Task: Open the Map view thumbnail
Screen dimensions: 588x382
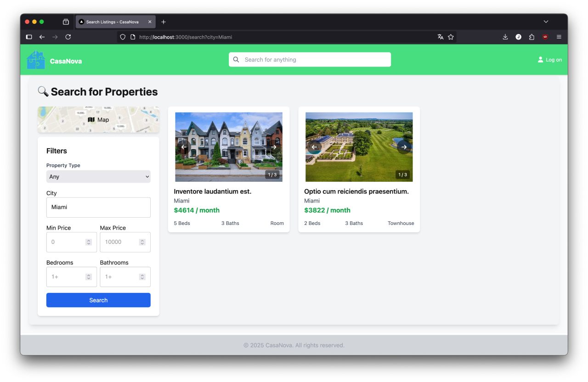Action: click(98, 120)
